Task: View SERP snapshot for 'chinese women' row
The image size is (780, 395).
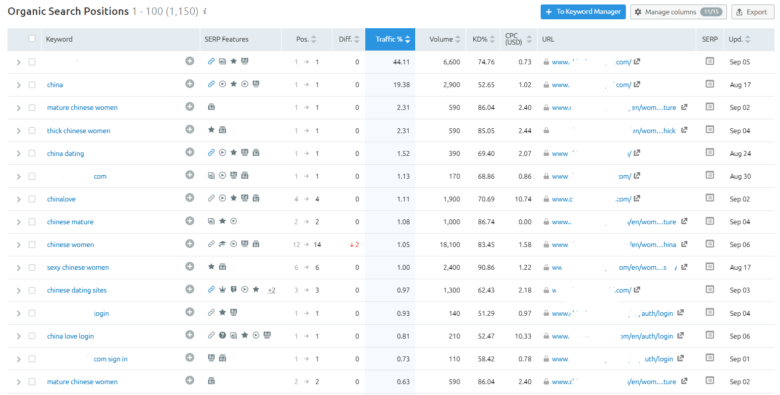Action: pyautogui.click(x=710, y=244)
